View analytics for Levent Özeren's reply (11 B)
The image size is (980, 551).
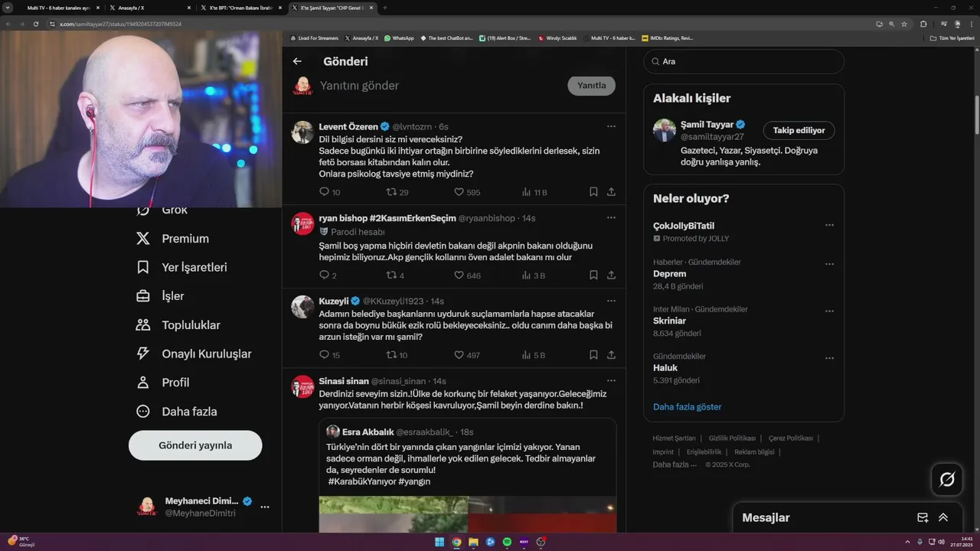(x=534, y=192)
